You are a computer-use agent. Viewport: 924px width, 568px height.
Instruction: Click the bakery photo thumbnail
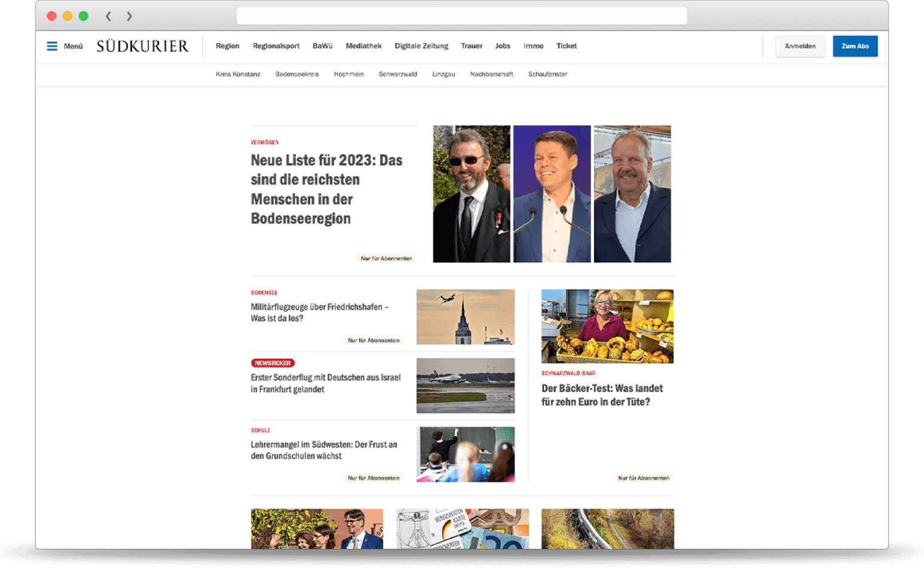607,326
